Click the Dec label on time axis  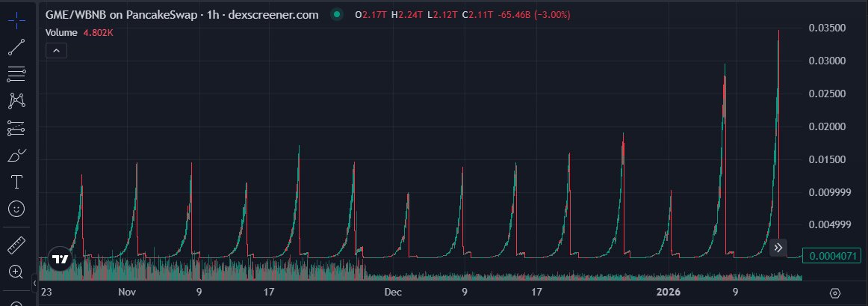click(394, 292)
